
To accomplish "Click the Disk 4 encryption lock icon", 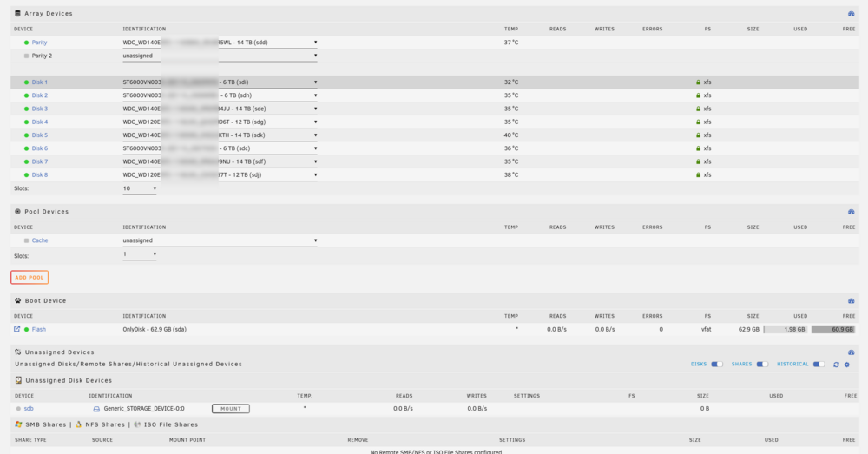I will click(698, 122).
